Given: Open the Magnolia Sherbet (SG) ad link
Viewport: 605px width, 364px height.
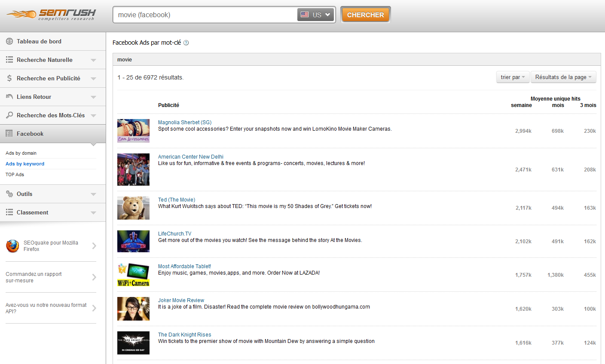Looking at the screenshot, I should tap(185, 122).
